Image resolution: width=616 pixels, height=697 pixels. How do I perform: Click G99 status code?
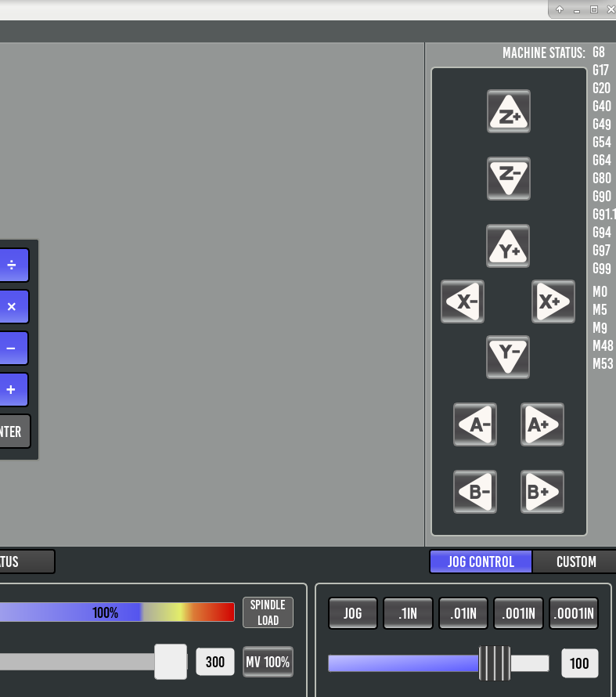click(602, 269)
